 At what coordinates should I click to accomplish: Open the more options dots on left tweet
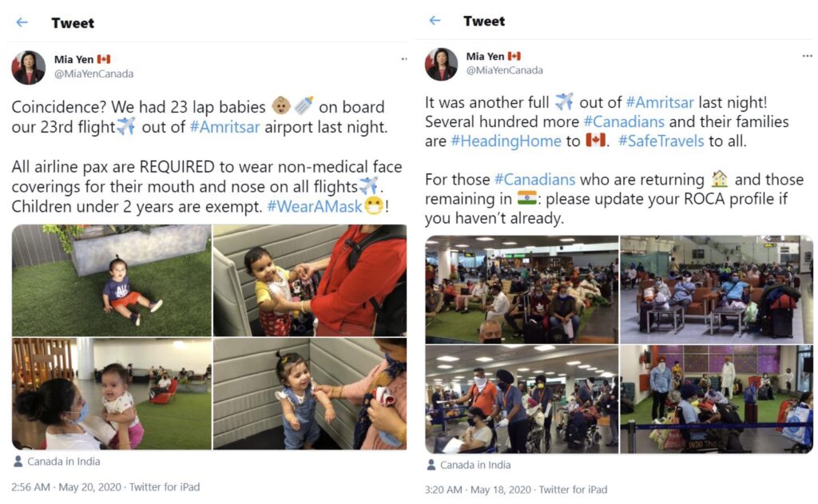point(403,59)
